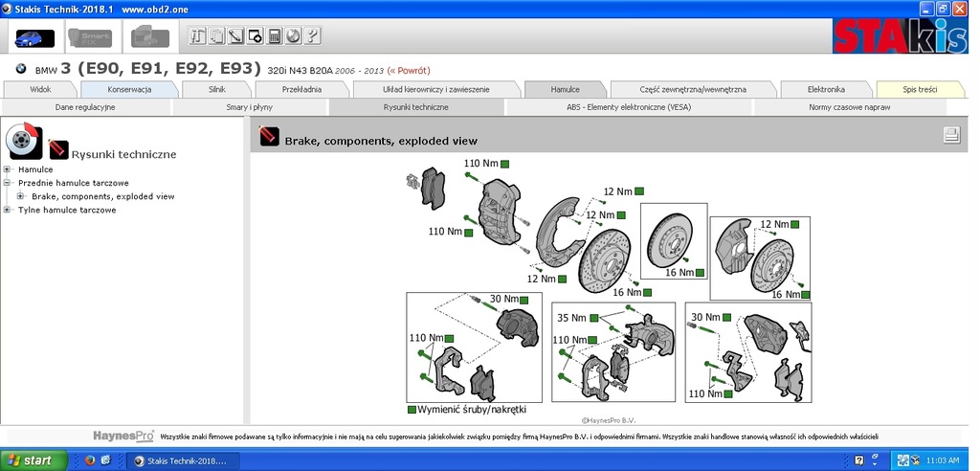The image size is (980, 471).
Task: Open help question mark toolbar icon
Action: point(313,36)
